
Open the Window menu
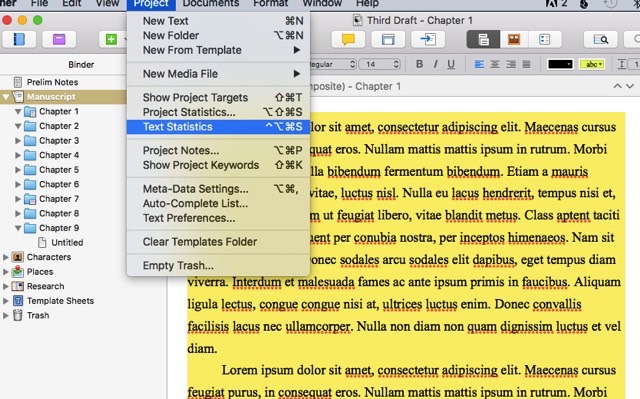(x=322, y=4)
